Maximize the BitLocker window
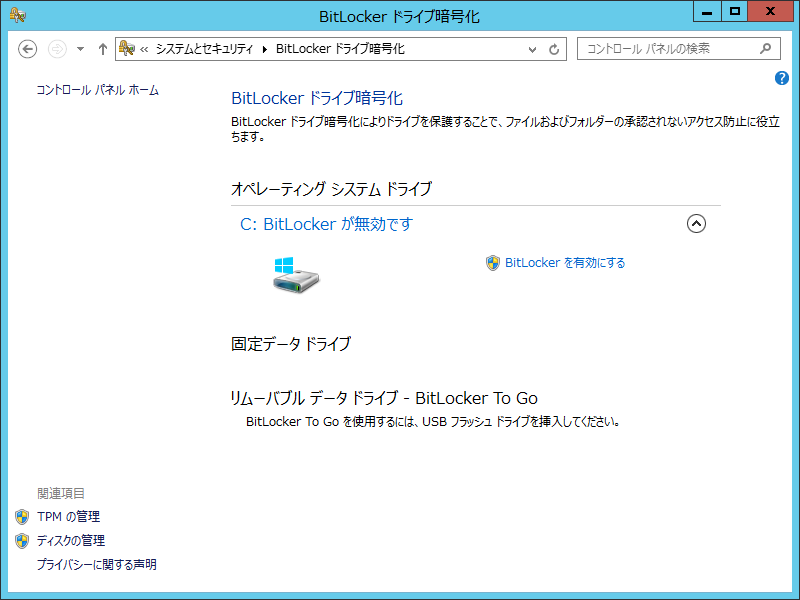This screenshot has width=800, height=600. pyautogui.click(x=735, y=12)
